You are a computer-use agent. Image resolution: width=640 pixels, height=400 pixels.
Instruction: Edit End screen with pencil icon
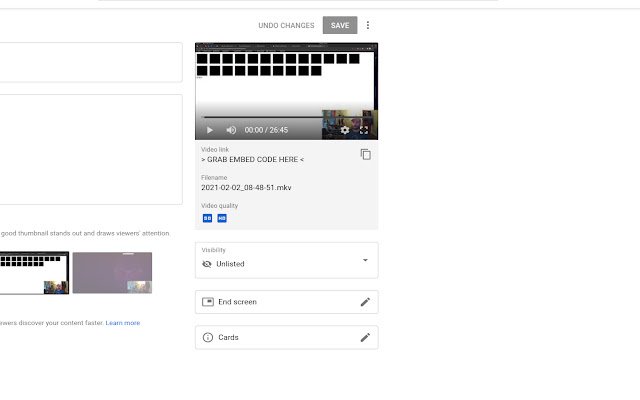click(365, 302)
